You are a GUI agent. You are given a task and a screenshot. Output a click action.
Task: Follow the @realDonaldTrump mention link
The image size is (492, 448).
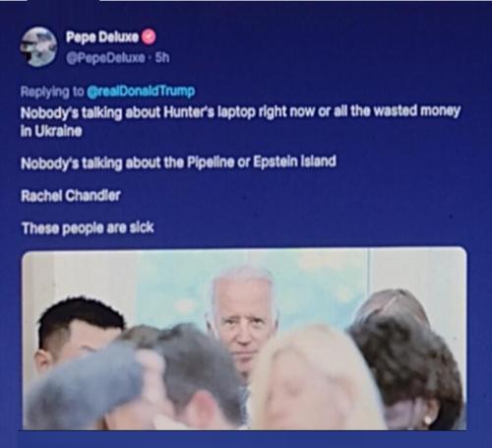[x=141, y=91]
